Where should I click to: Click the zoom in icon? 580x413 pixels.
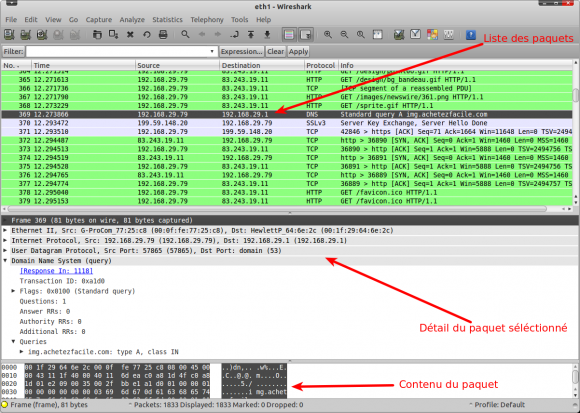[328, 35]
